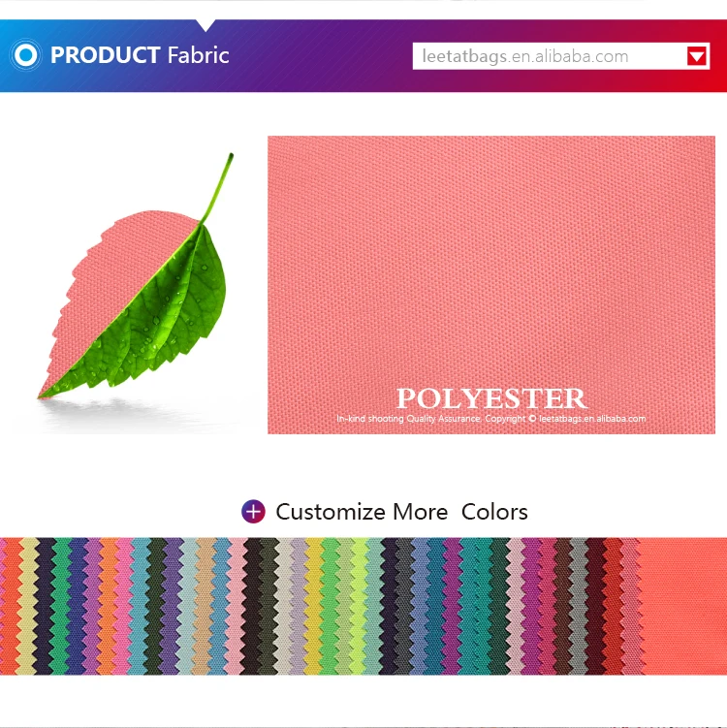This screenshot has width=727, height=728.
Task: Select the dark navy swatch second from left
Action: point(45,606)
